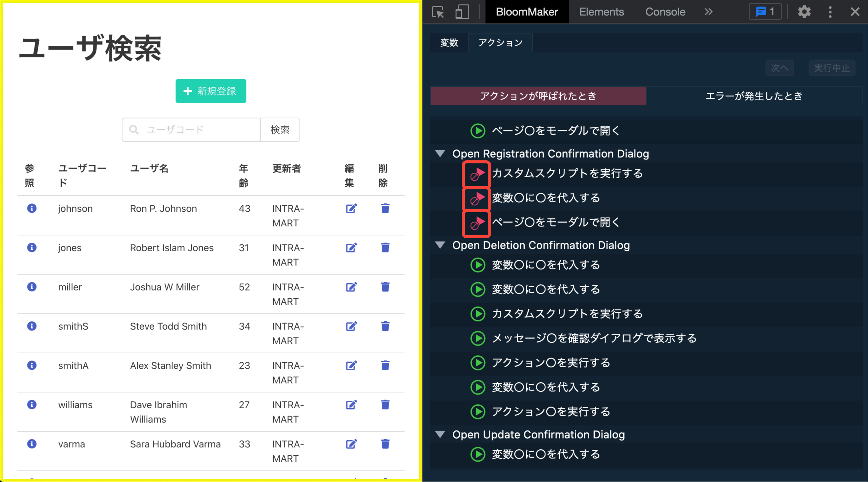
Task: Switch to the 変数 tab
Action: coord(449,43)
